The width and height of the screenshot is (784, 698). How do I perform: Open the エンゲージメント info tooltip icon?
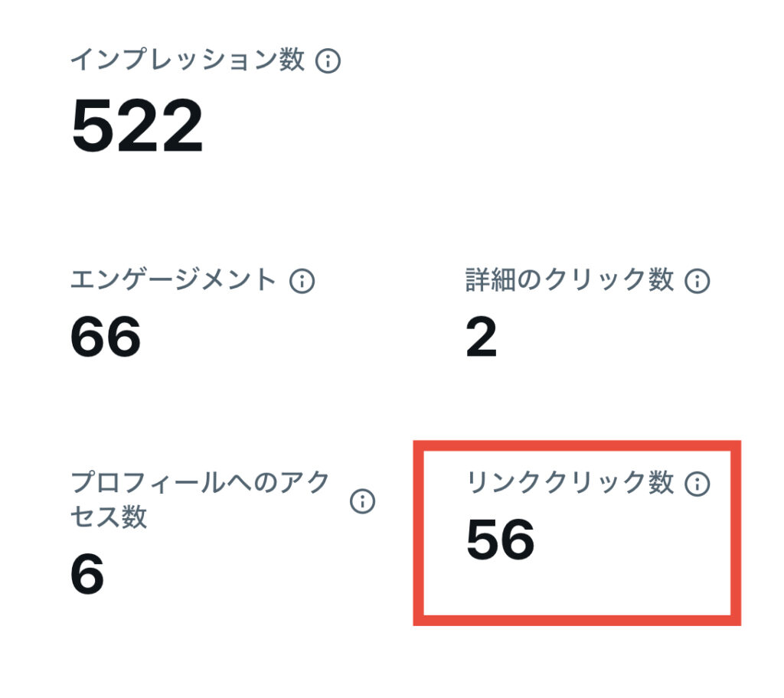(x=302, y=281)
